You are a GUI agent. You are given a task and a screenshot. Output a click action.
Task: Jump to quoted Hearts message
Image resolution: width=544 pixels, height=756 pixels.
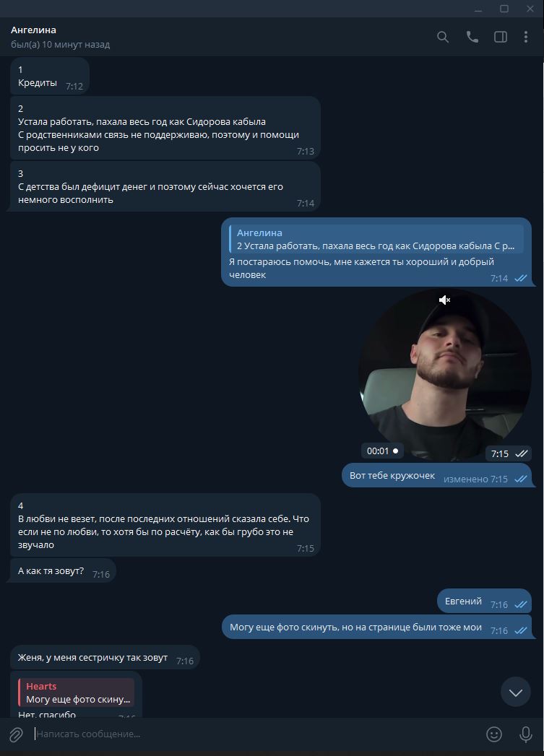(77, 693)
